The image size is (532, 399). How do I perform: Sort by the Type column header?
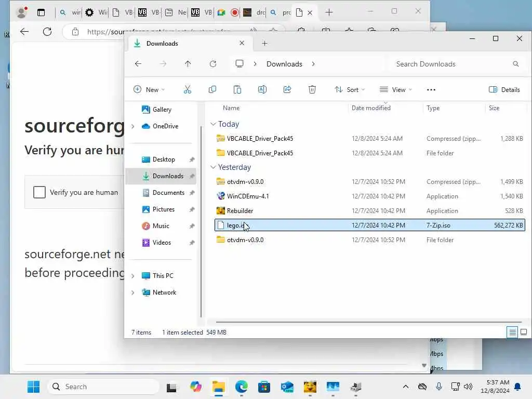[433, 108]
